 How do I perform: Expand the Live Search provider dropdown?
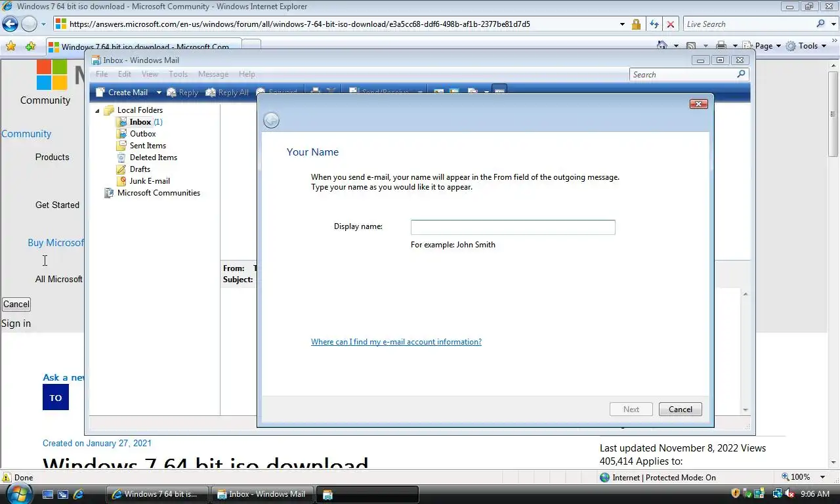pyautogui.click(x=833, y=24)
